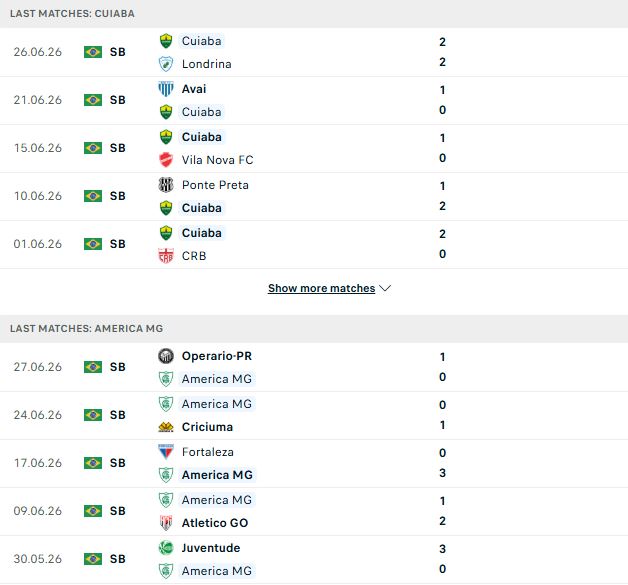Viewport: 628px width, 585px height.
Task: Click the Fortaleza tricolor shield icon
Action: pos(166,452)
